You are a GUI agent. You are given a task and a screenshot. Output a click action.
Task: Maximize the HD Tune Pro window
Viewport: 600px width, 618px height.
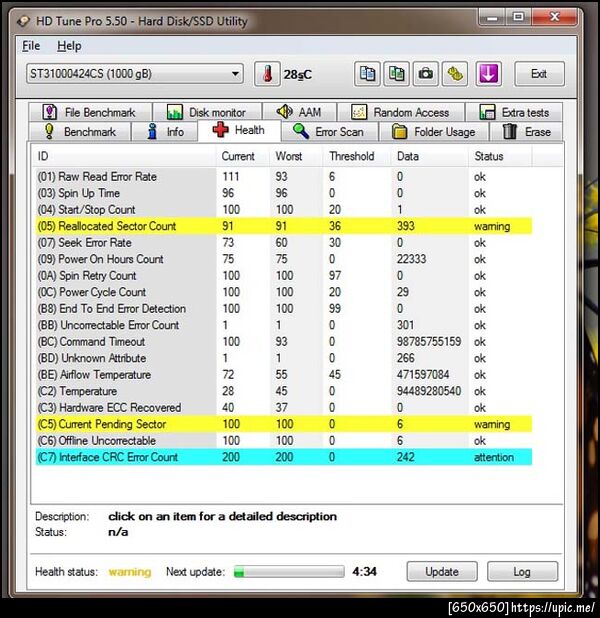pyautogui.click(x=518, y=17)
